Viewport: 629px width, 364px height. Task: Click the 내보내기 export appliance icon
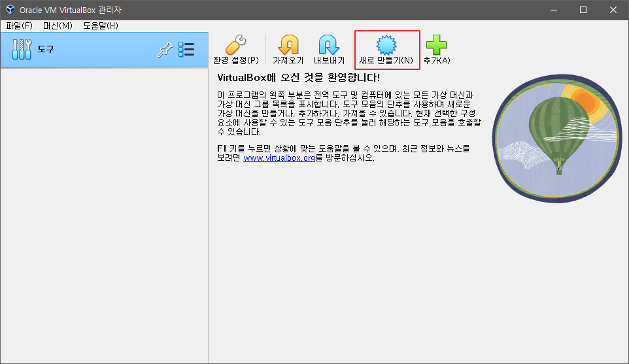(329, 44)
